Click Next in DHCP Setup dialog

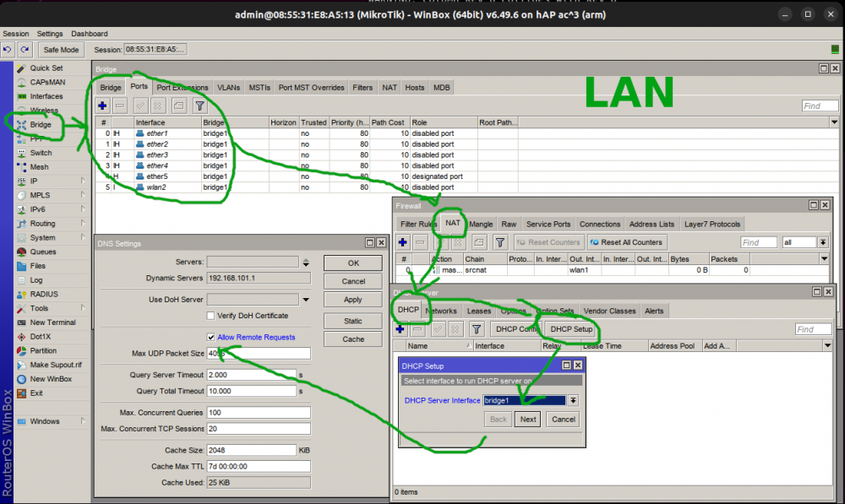point(528,419)
